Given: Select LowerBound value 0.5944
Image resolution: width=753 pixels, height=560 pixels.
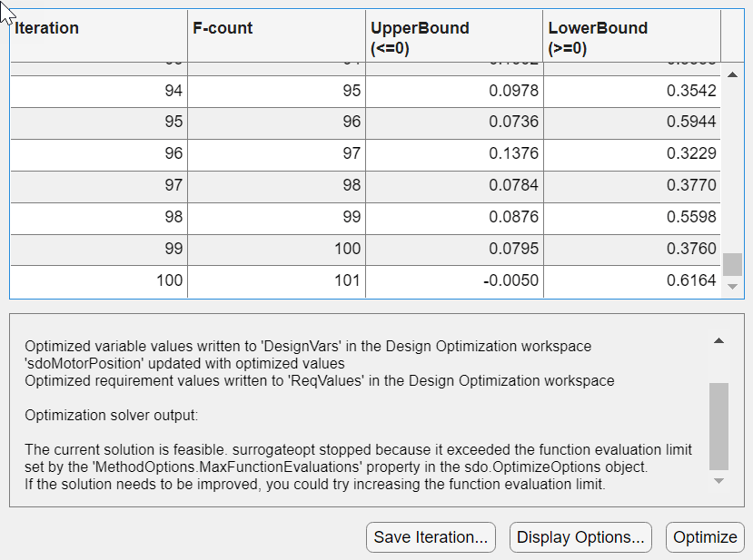Looking at the screenshot, I should pos(632,122).
